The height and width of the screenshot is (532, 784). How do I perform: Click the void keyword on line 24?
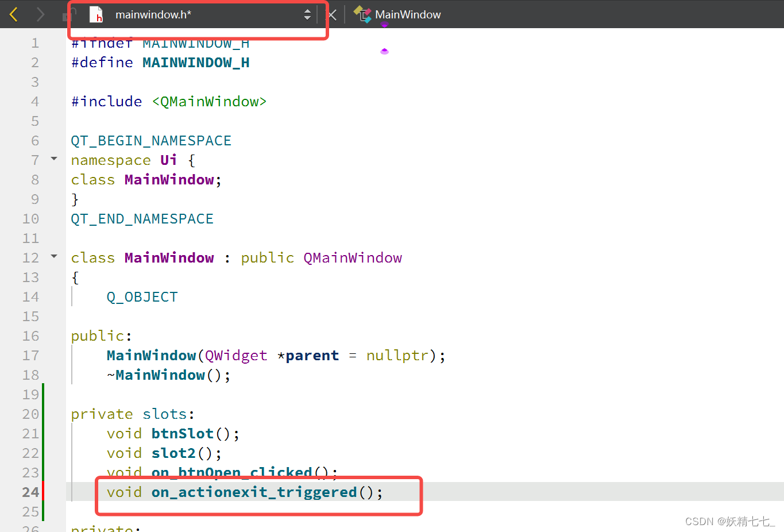pyautogui.click(x=125, y=492)
